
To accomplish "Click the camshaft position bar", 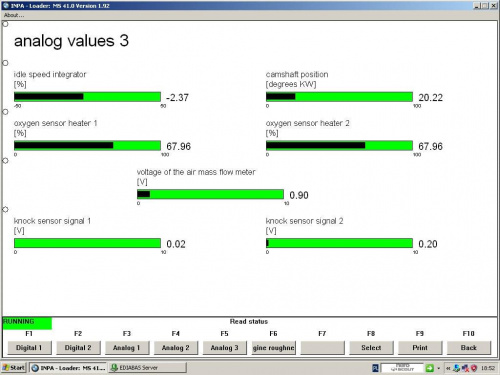I will (x=339, y=97).
